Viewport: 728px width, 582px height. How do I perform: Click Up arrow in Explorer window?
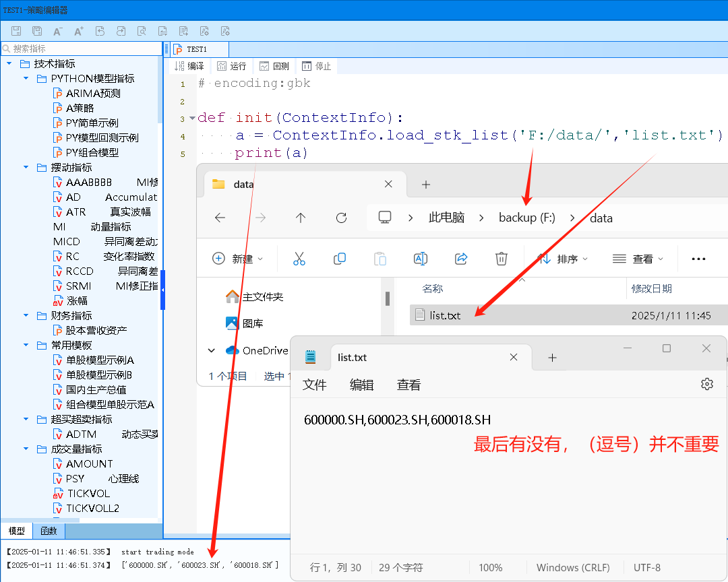click(x=301, y=218)
